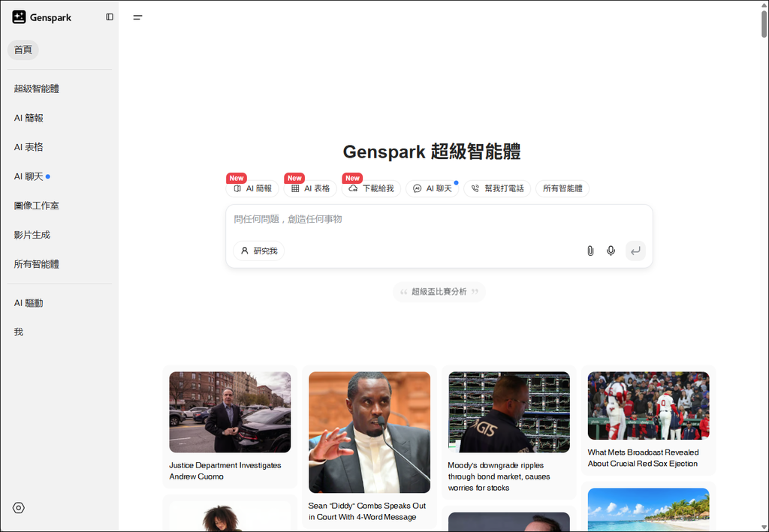Open the stock trader news image

[x=509, y=412]
